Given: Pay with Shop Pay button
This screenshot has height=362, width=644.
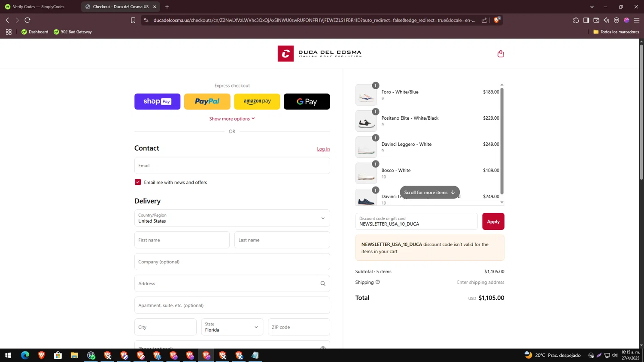Looking at the screenshot, I should (158, 102).
